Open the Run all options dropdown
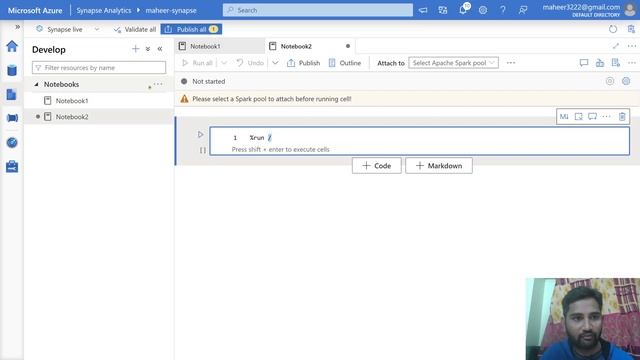Screen dimensions: 640x360 click(x=224, y=63)
